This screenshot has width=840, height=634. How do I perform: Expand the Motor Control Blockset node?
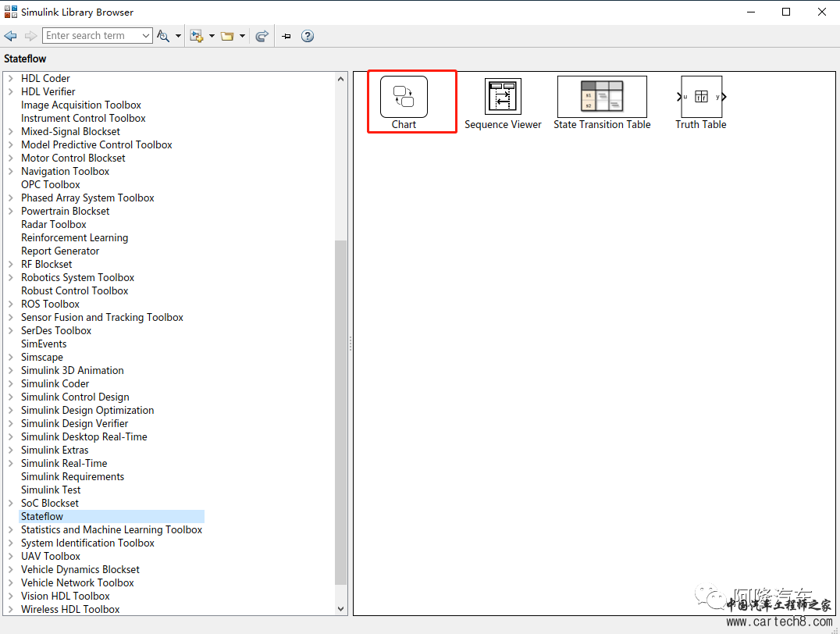tap(11, 158)
